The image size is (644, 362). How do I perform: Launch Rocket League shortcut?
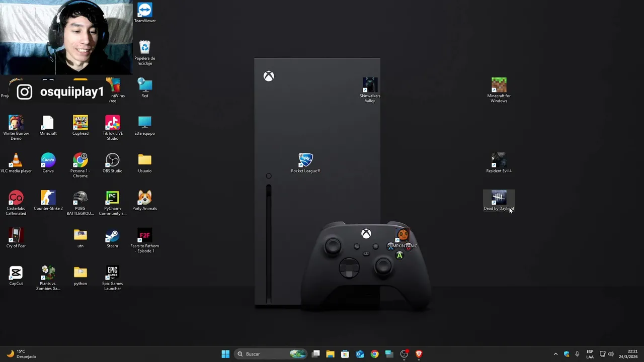[305, 163]
